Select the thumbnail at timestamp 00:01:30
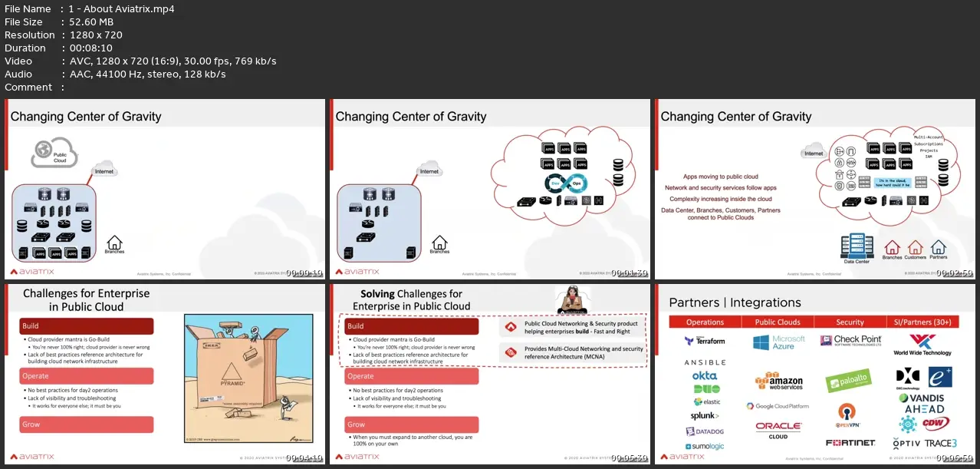Image resolution: width=980 pixels, height=469 pixels. point(489,189)
